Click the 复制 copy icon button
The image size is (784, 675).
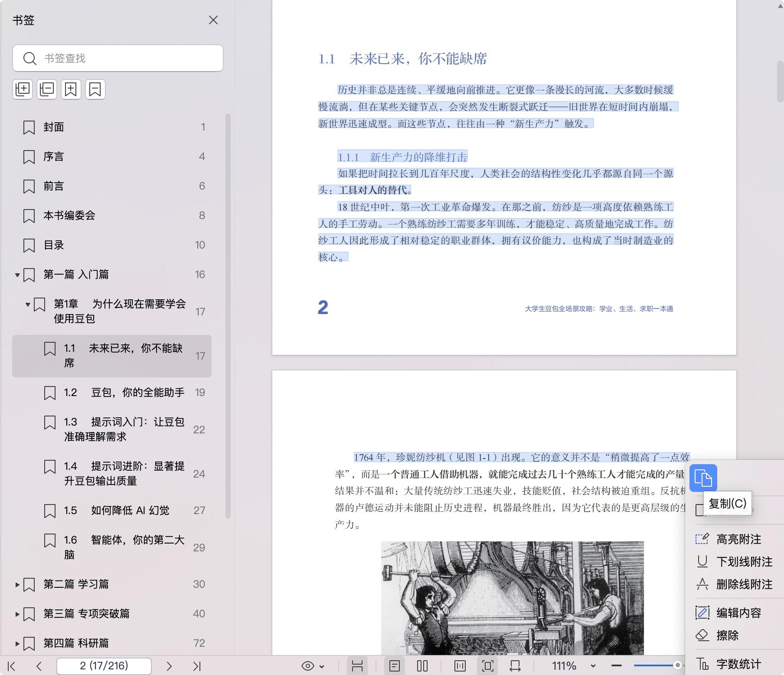point(703,478)
